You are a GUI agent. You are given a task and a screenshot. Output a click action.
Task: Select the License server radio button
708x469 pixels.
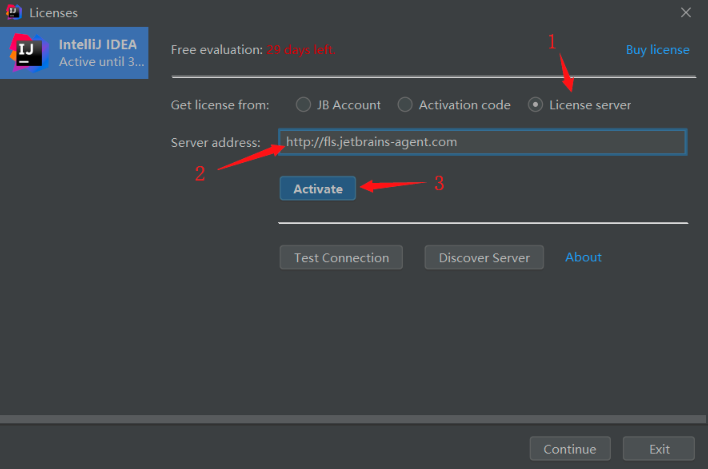pyautogui.click(x=536, y=105)
